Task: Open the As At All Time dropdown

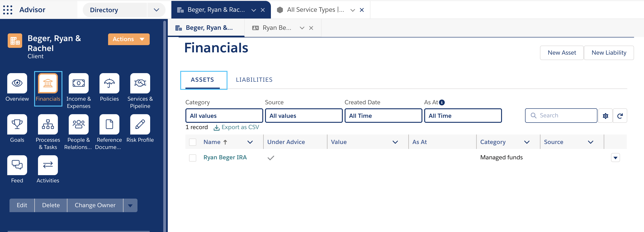Action: coord(463,116)
